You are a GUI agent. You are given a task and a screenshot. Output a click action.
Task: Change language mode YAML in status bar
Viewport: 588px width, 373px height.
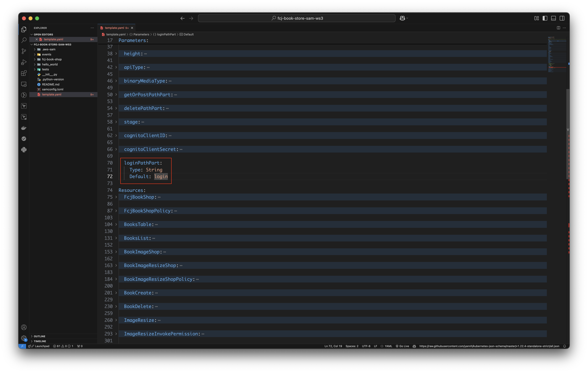[x=388, y=346]
